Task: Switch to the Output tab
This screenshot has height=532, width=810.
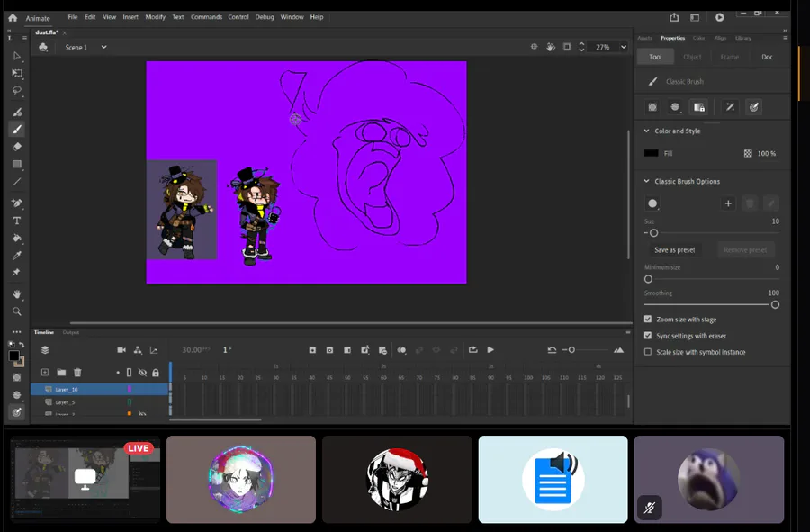Action: click(x=71, y=332)
